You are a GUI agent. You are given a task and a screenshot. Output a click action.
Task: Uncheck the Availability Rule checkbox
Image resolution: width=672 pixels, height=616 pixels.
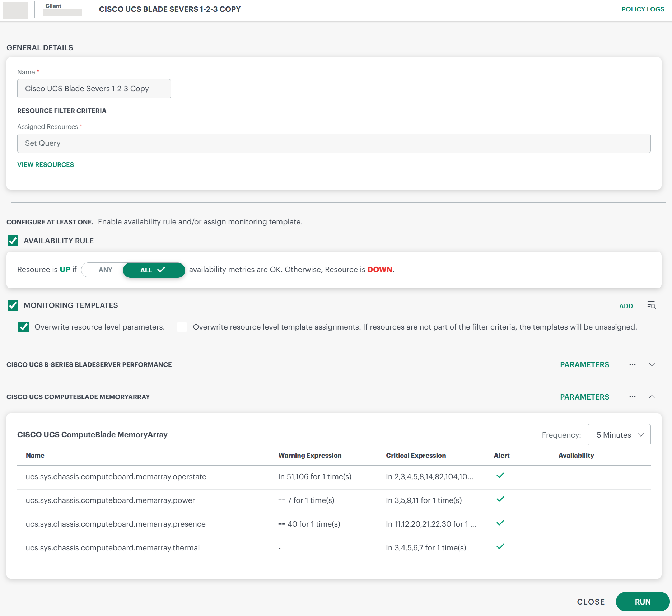pos(13,241)
